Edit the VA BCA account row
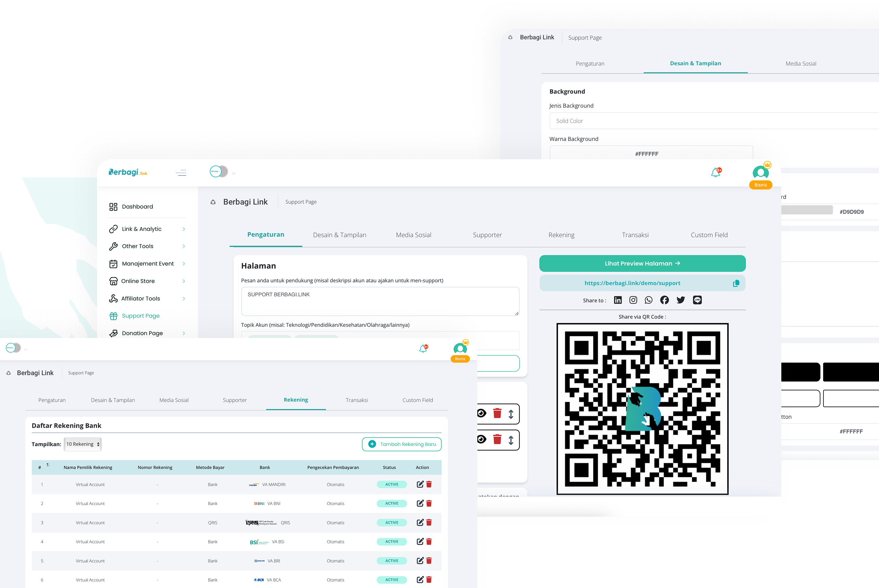 pyautogui.click(x=420, y=580)
